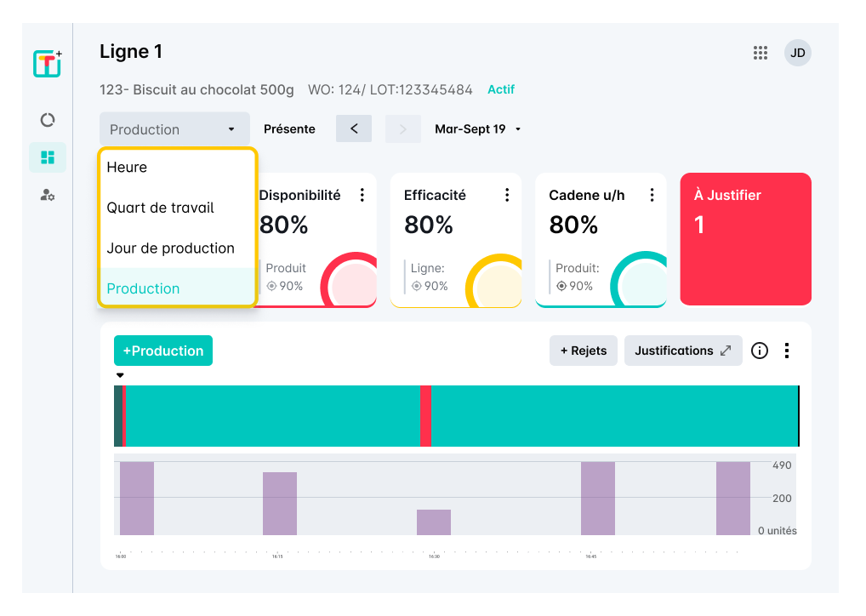Click the 123- Biscuit au chocolat 500g text
Screen dimensions: 866x616
tap(197, 89)
